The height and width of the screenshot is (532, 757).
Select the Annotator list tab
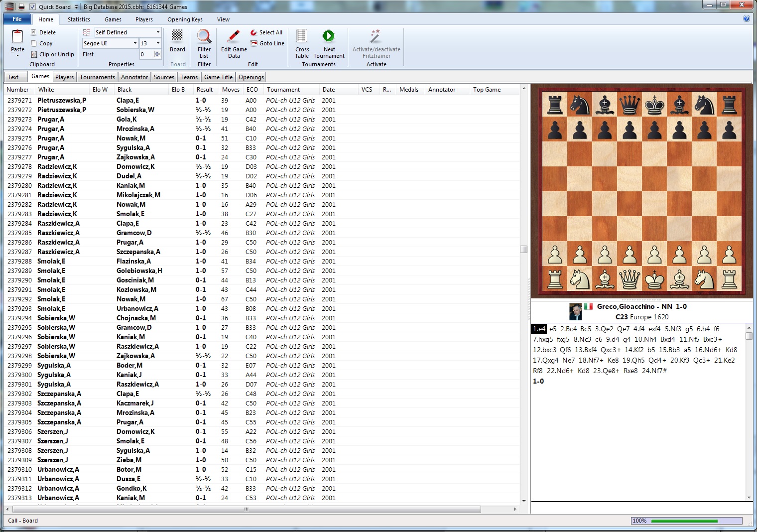point(134,77)
